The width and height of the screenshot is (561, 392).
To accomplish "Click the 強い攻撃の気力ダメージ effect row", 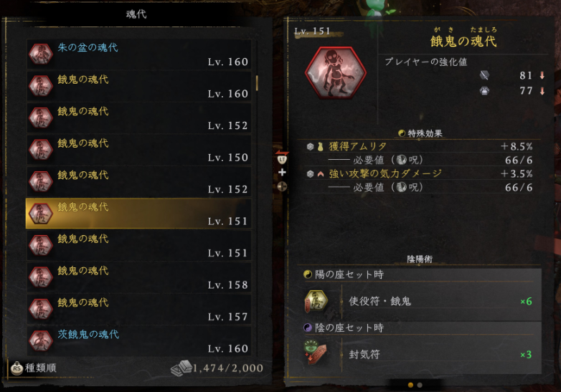I will click(x=420, y=174).
